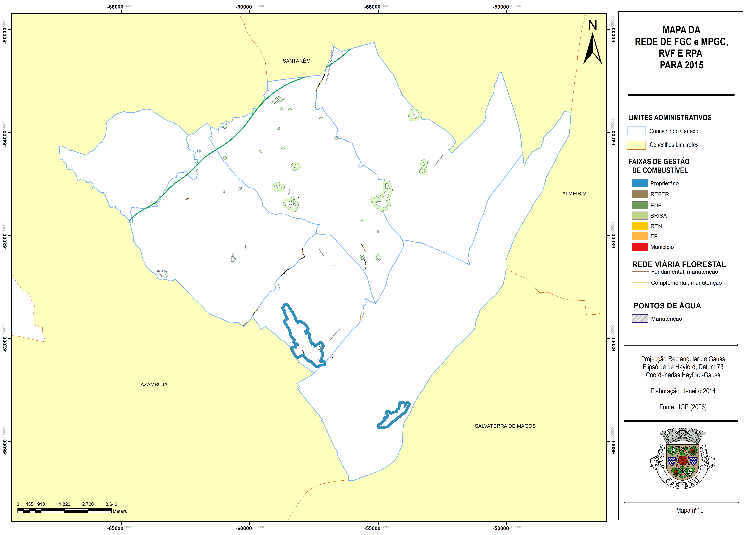This screenshot has width=756, height=535.
Task: Click the "Mapa nº10" map number
Action: tap(690, 510)
